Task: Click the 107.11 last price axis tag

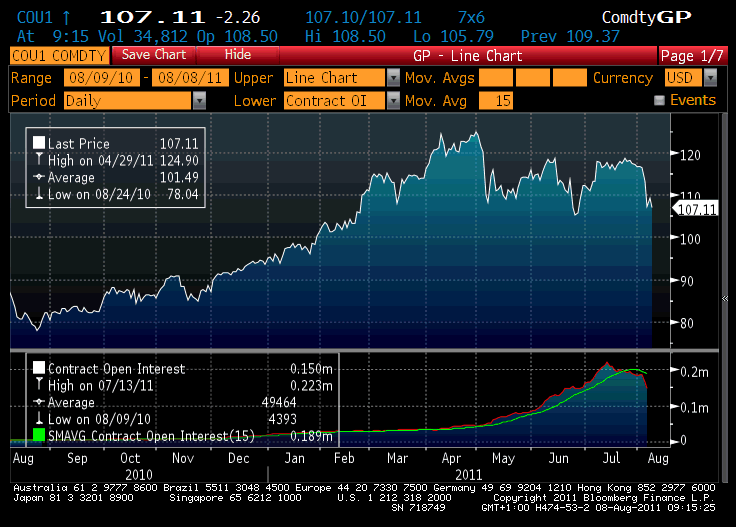Action: coord(697,209)
